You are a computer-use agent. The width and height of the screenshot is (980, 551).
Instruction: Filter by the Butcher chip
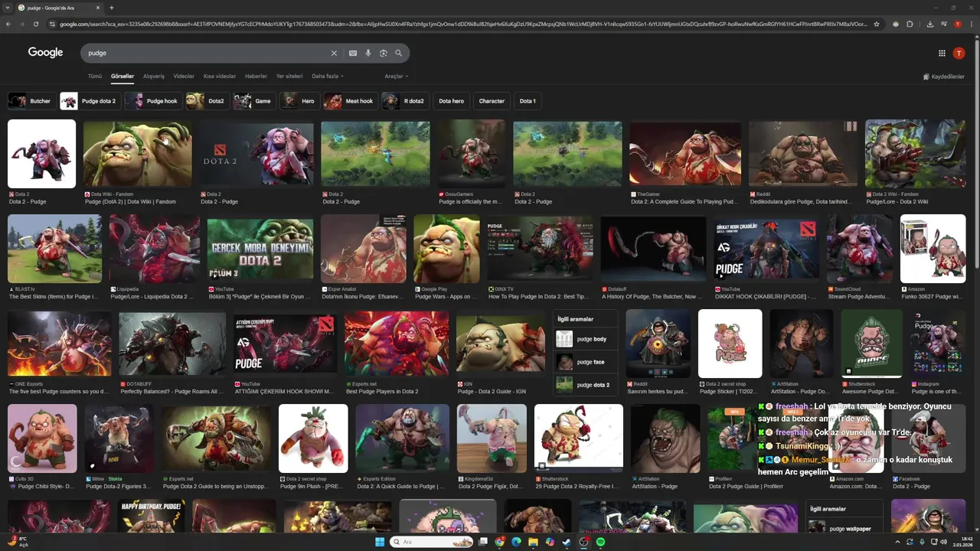pos(31,101)
